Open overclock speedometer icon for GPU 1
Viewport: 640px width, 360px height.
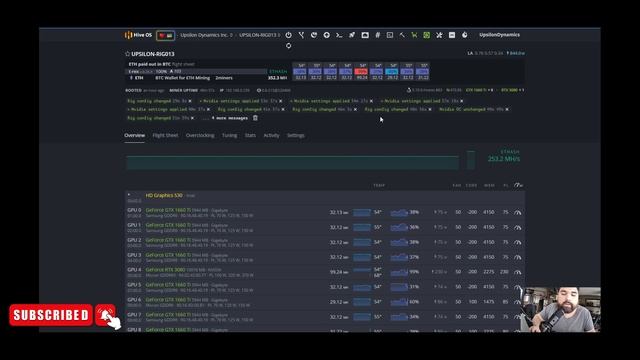(x=518, y=227)
